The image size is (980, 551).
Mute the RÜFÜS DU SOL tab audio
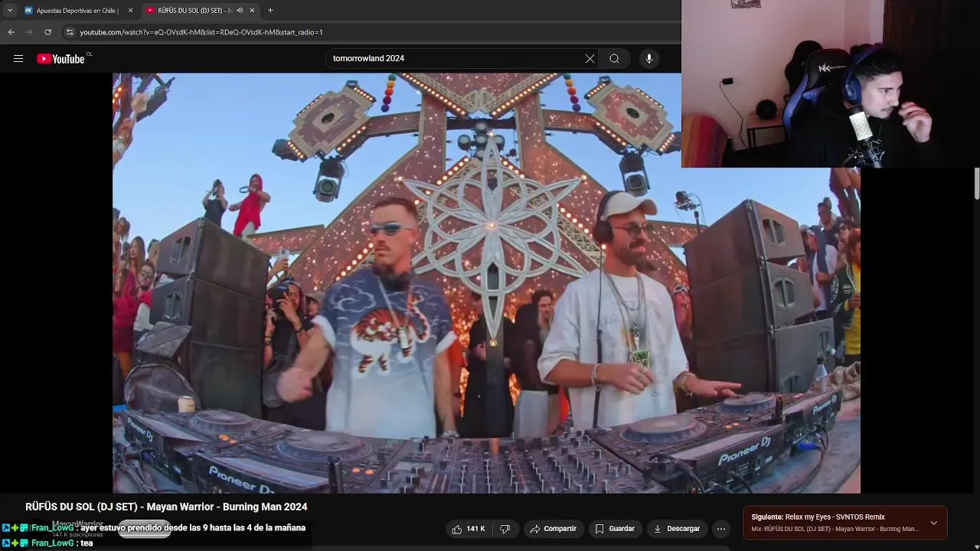(x=240, y=11)
